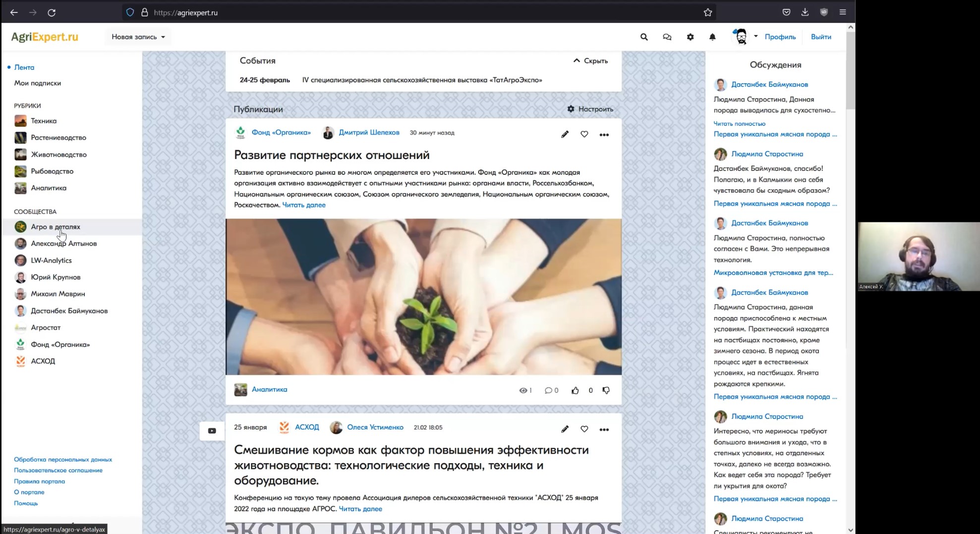Open the Пользовательское соглашение link
The image size is (980, 534).
pos(58,471)
